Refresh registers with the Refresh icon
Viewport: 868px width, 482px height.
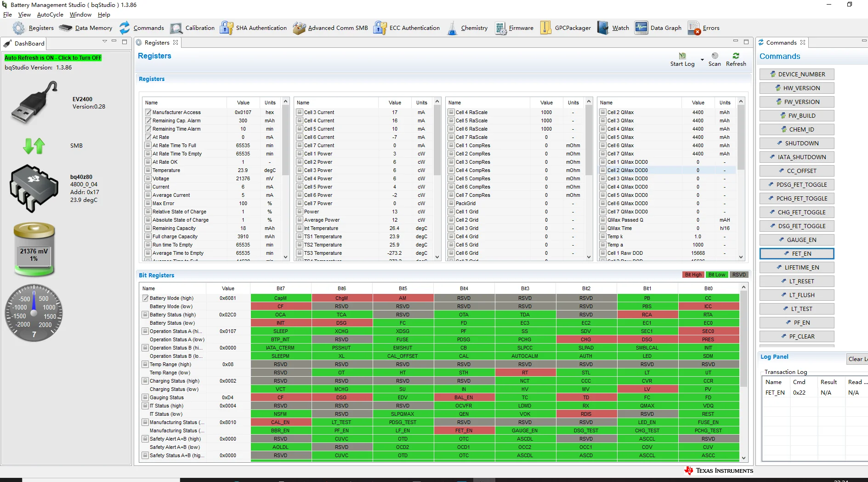click(736, 56)
